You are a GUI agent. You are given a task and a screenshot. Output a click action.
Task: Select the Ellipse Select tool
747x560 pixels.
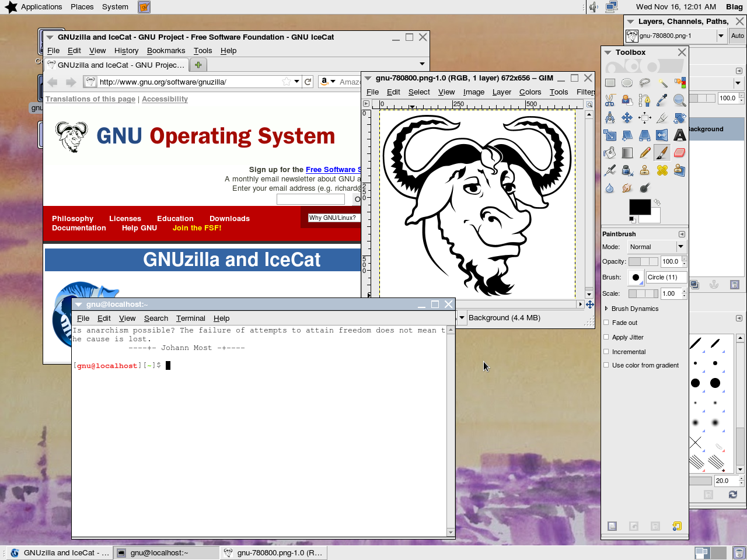[x=627, y=83]
